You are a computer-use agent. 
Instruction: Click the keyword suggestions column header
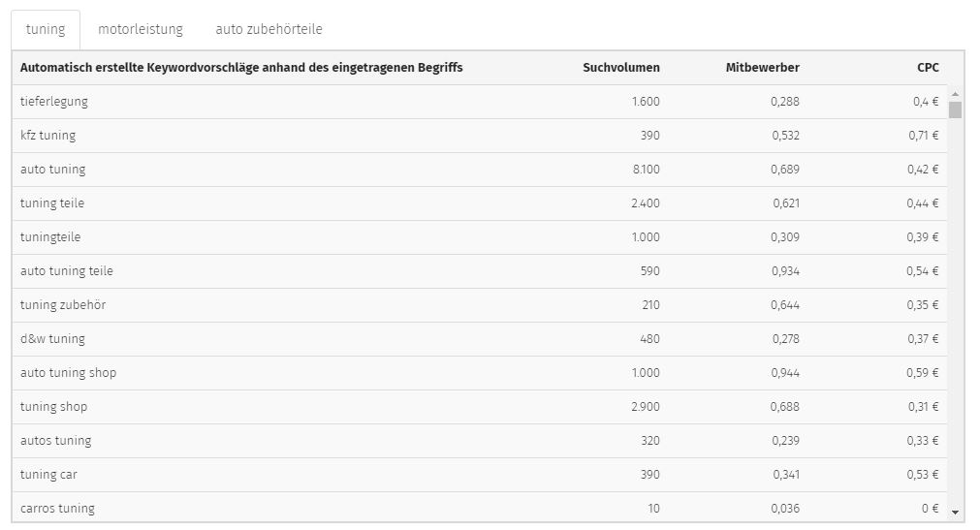pos(241,68)
